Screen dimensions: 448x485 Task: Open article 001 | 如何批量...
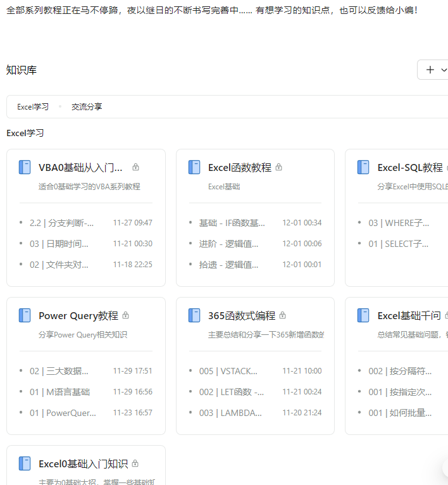click(x=400, y=413)
